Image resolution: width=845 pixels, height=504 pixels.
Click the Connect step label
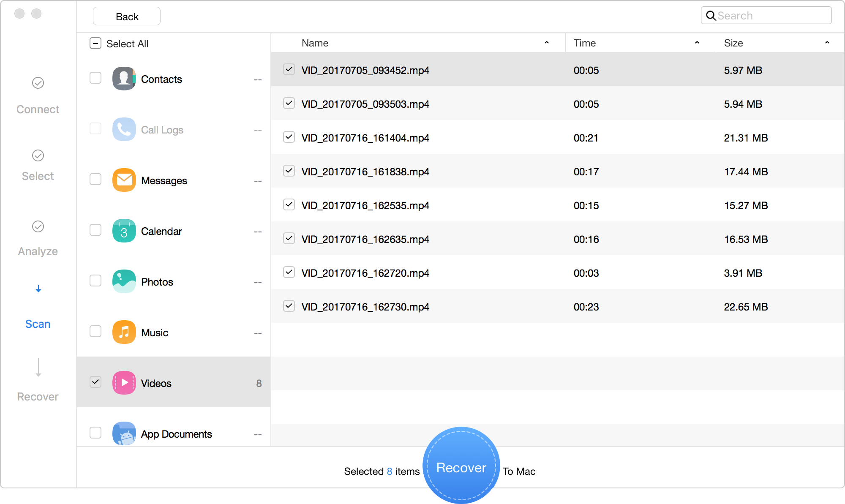tap(38, 109)
